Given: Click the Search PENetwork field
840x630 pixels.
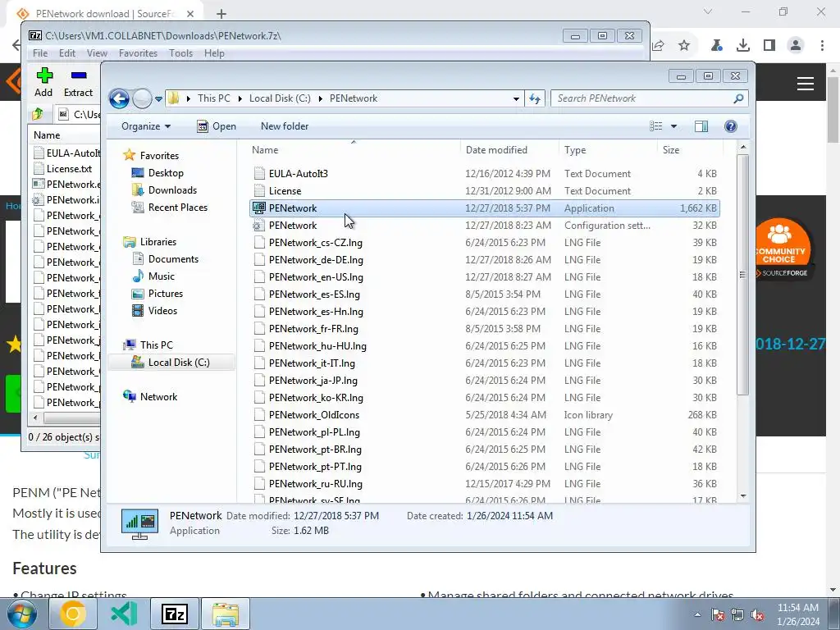Looking at the screenshot, I should (649, 98).
